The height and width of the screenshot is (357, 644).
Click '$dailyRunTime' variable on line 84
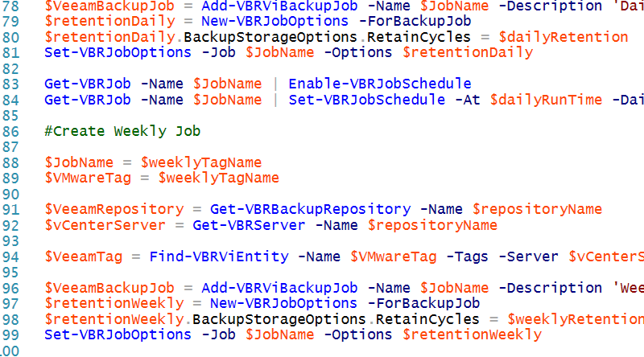pos(547,100)
